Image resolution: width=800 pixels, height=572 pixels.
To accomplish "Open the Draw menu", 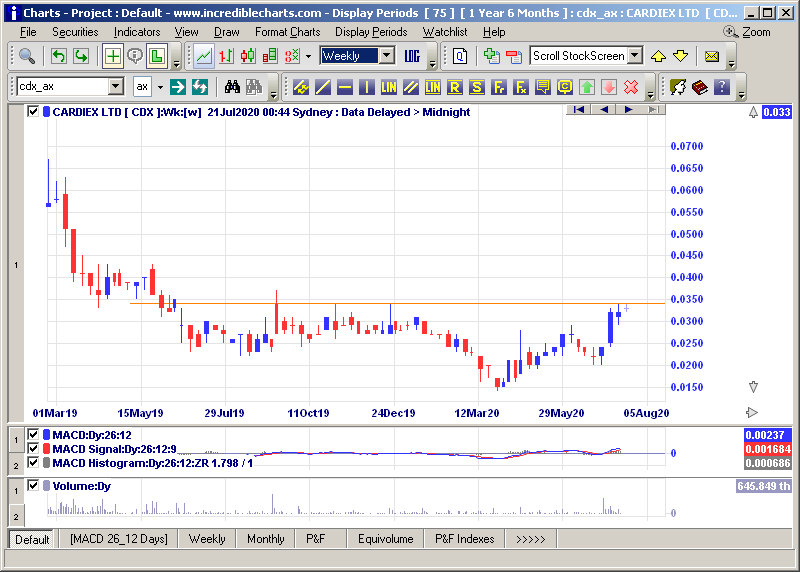I will [227, 32].
